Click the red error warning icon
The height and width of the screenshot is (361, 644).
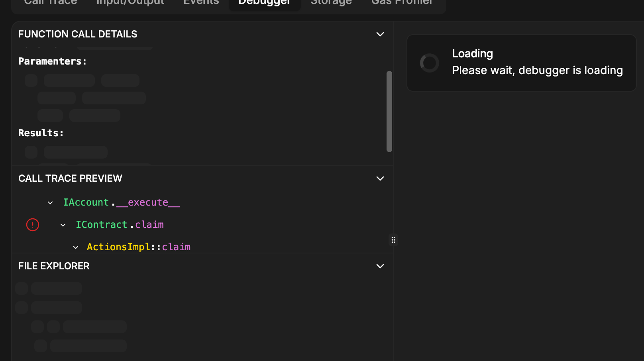33,225
